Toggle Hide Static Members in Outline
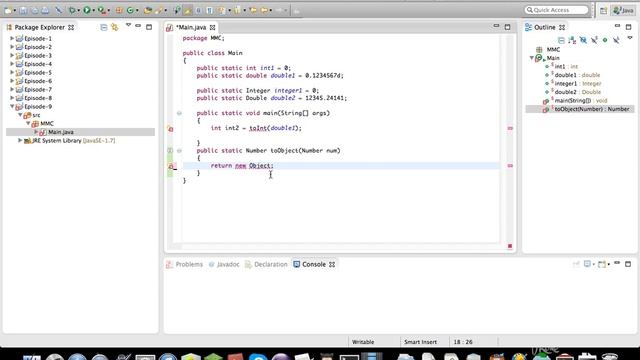Viewport: 640px width, 360px height. click(594, 40)
